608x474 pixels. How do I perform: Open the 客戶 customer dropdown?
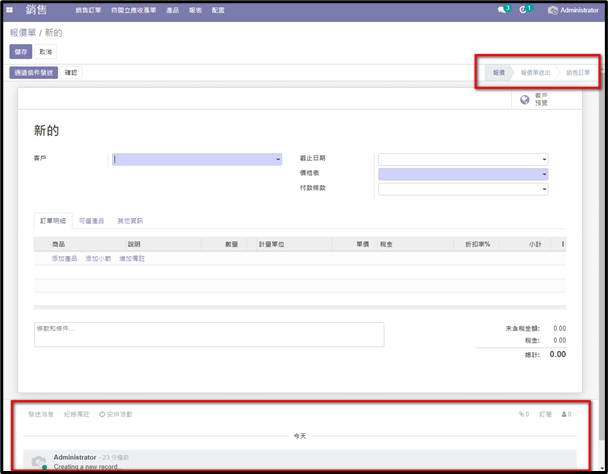(197, 159)
